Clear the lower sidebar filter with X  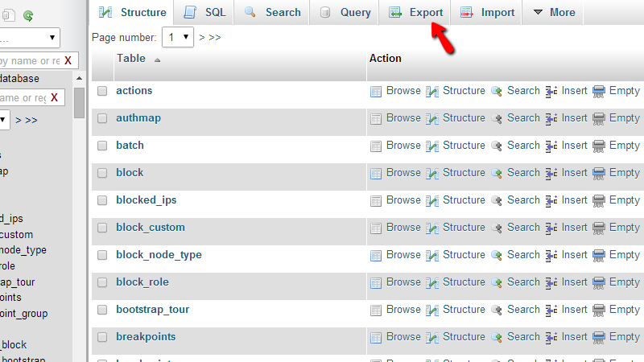(x=54, y=97)
